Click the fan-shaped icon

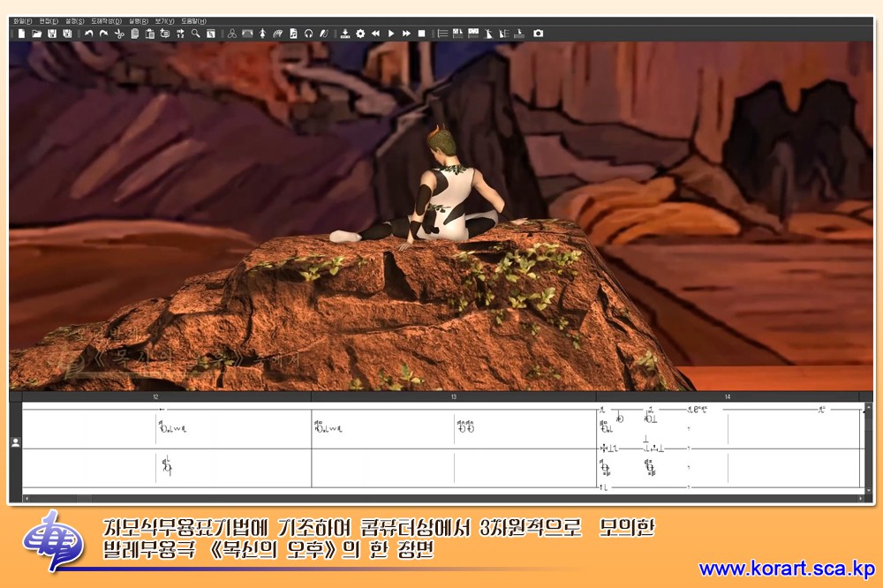pos(277,34)
